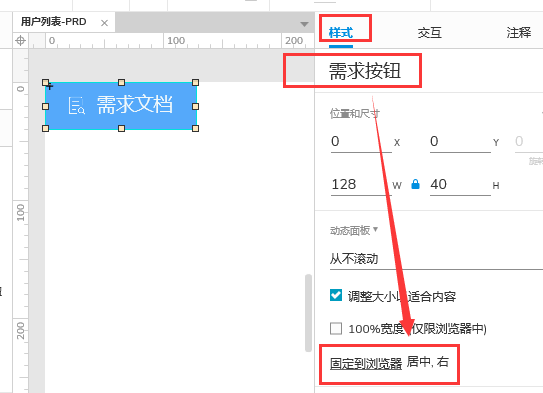Click the bottom-right resize handle of widget
The height and width of the screenshot is (393, 543).
pos(195,129)
